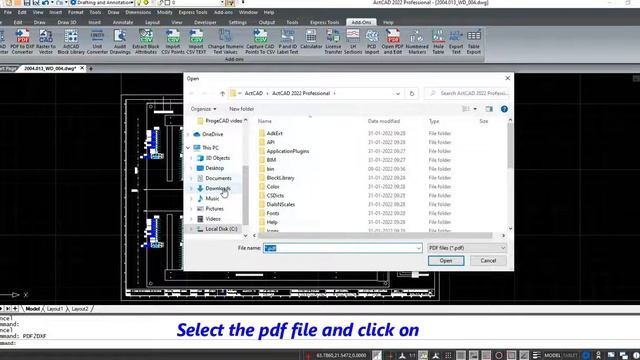The width and height of the screenshot is (640, 360).
Task: Open the License Transfer tool
Action: point(333,42)
